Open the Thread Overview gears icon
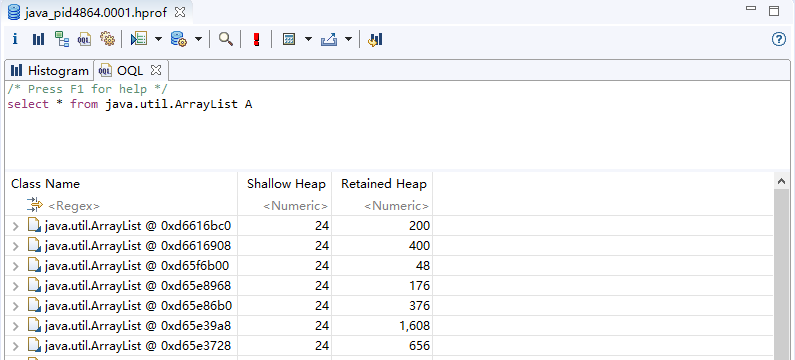Viewport: 795px width, 360px height. click(107, 39)
